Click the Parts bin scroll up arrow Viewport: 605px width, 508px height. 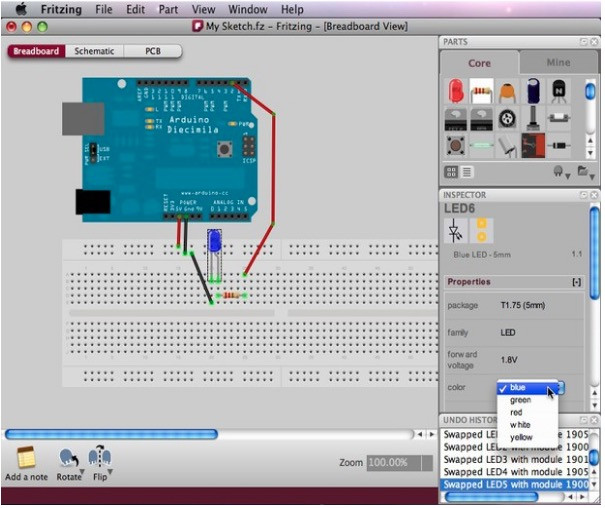(x=590, y=141)
